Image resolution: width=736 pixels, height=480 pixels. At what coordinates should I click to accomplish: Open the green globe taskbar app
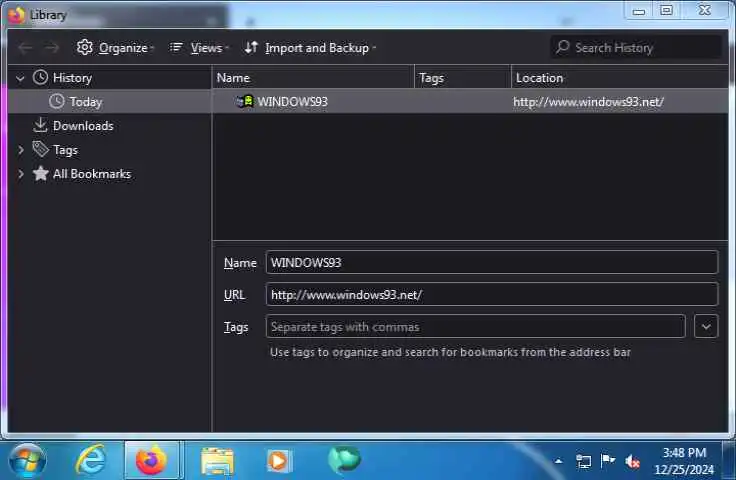tap(344, 459)
